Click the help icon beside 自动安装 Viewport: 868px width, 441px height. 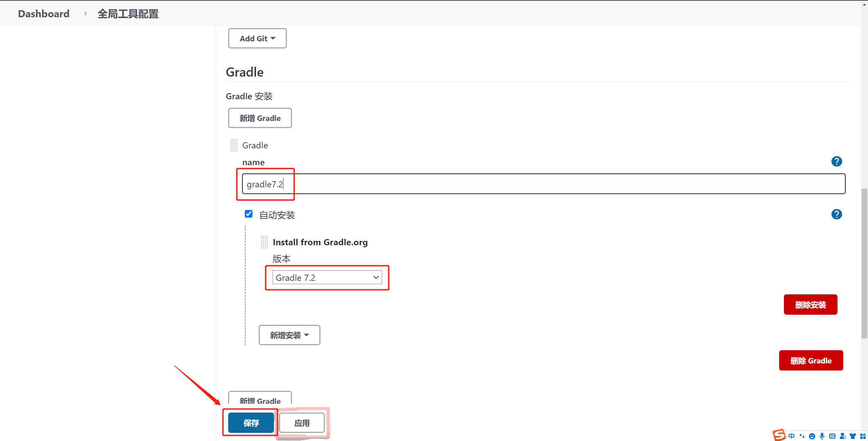[x=836, y=214]
